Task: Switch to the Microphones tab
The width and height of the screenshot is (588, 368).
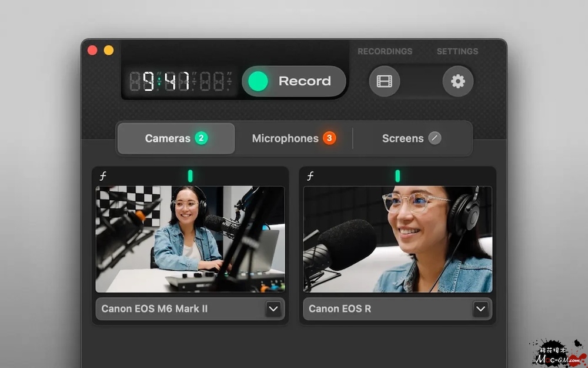Action: tap(293, 138)
